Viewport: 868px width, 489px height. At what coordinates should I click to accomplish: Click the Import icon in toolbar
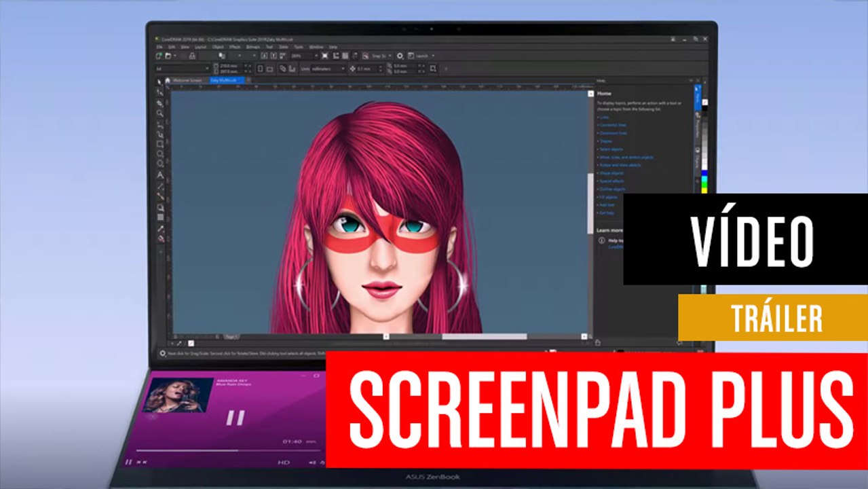pos(264,56)
